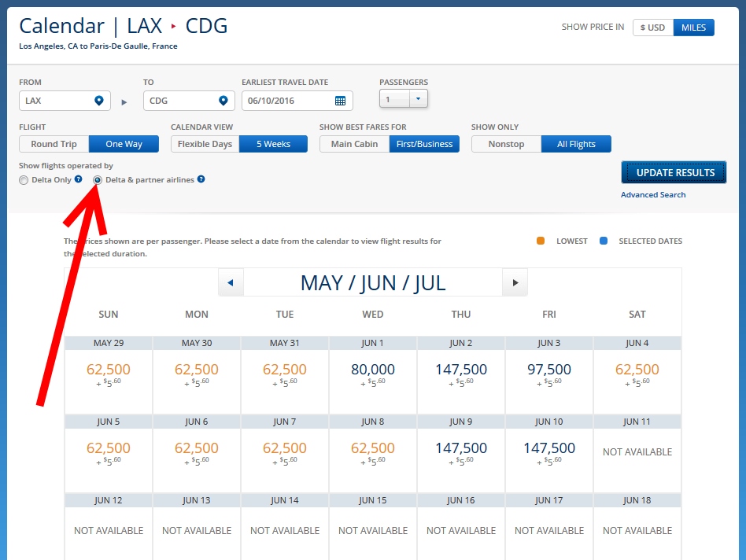The height and width of the screenshot is (560, 746).
Task: Click the UPDATE RESULTS button
Action: pyautogui.click(x=674, y=172)
